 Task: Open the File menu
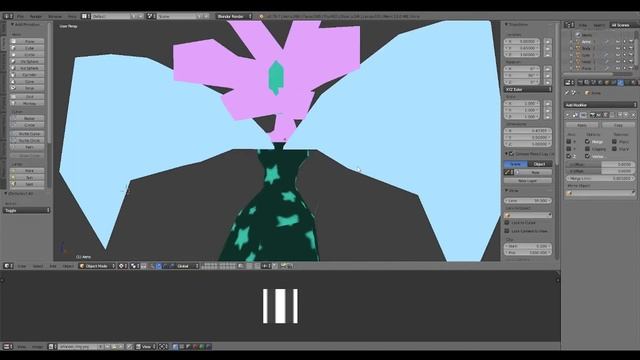tap(20, 16)
